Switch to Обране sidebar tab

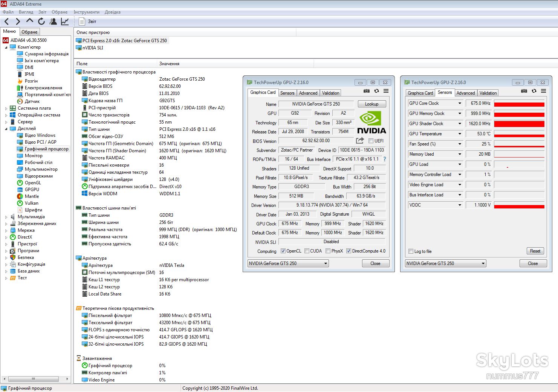click(x=29, y=32)
